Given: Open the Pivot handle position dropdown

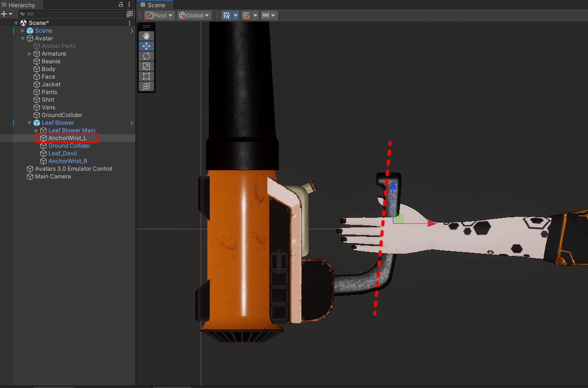Looking at the screenshot, I should pos(159,15).
